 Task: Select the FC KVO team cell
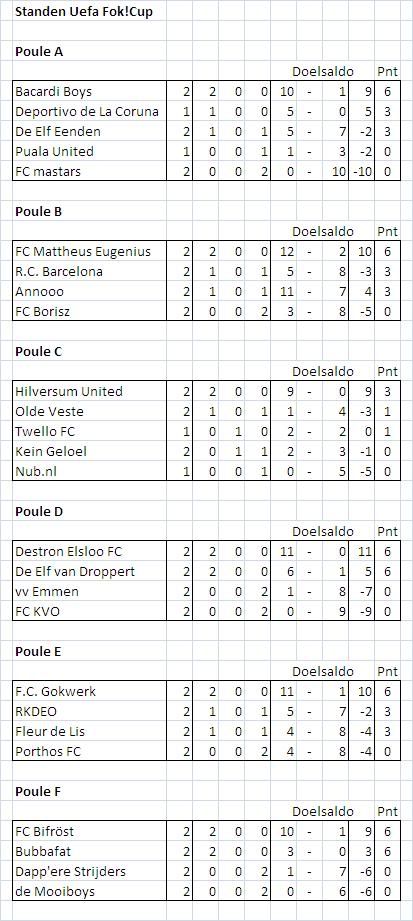click(x=90, y=611)
